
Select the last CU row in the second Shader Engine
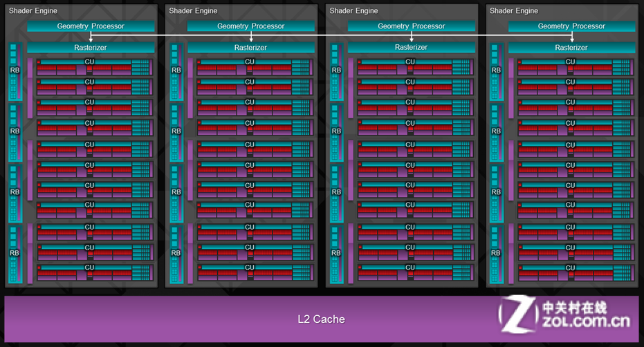tap(255, 272)
